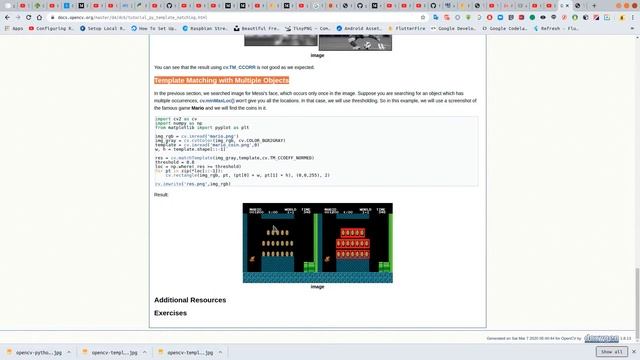640x360 pixels.
Task: Open the Google Translate extension icon
Action: click(x=436, y=18)
